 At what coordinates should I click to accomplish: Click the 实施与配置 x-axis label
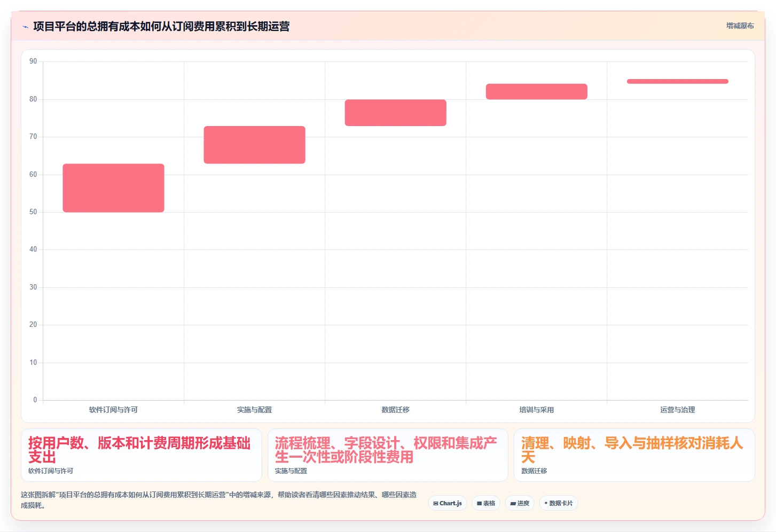pos(254,410)
